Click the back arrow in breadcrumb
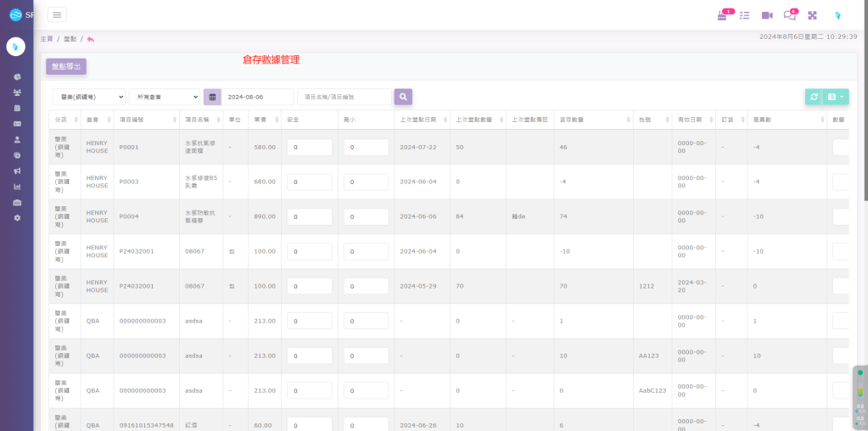Viewport: 868px width, 431px height. pos(90,39)
